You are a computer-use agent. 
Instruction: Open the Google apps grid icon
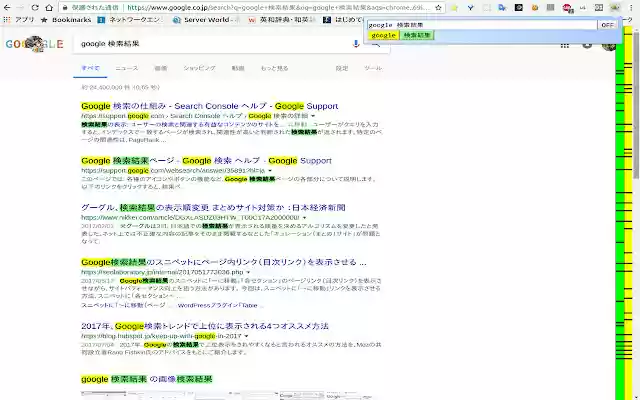pyautogui.click(x=565, y=45)
